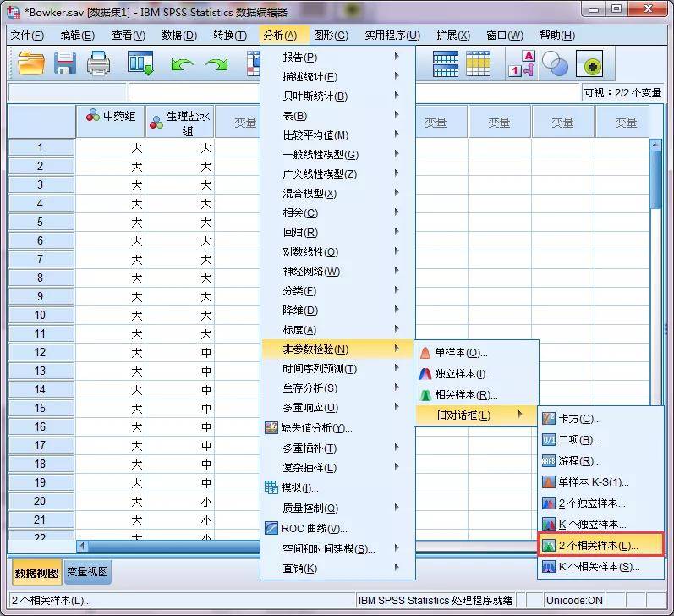Click 生理盐水组 cell 中 in row 12
The image size is (674, 616).
point(180,353)
